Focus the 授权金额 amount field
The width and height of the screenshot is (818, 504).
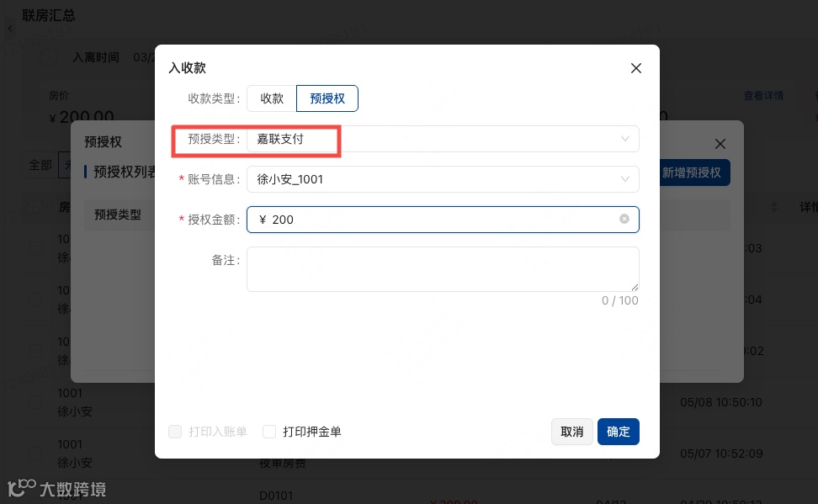[443, 220]
